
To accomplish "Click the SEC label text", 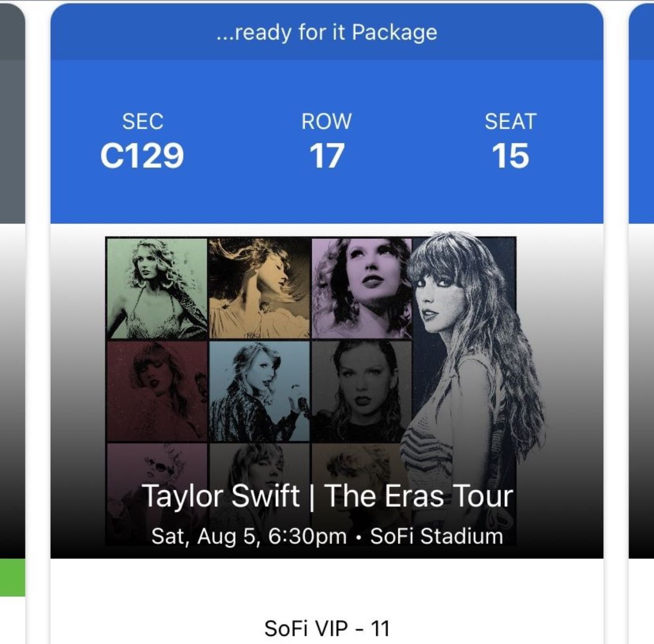I will pos(142,121).
